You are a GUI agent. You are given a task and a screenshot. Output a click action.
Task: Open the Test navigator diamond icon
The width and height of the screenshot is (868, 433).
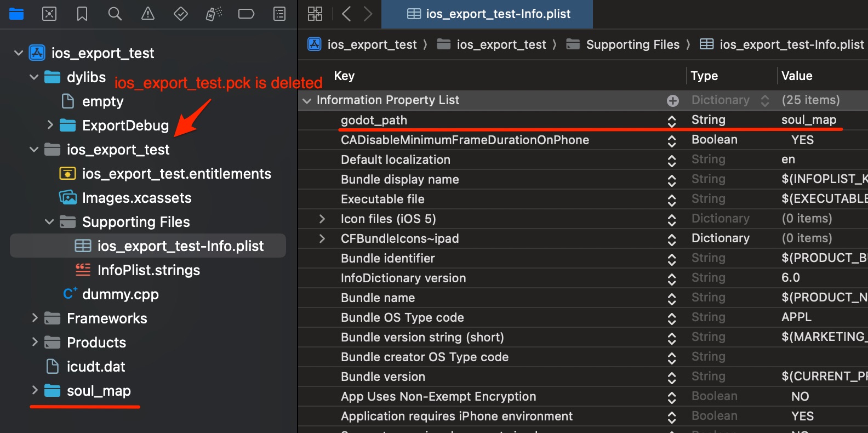[181, 14]
